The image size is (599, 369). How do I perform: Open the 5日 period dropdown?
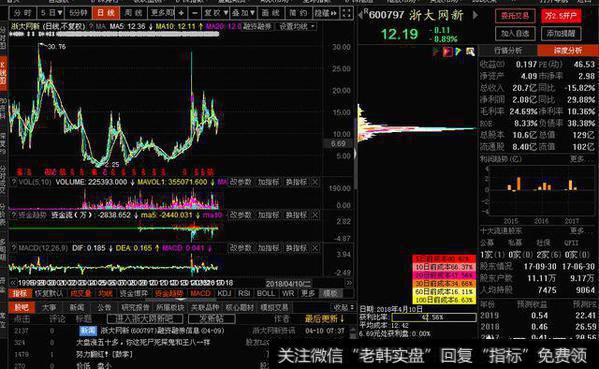[x=52, y=13]
